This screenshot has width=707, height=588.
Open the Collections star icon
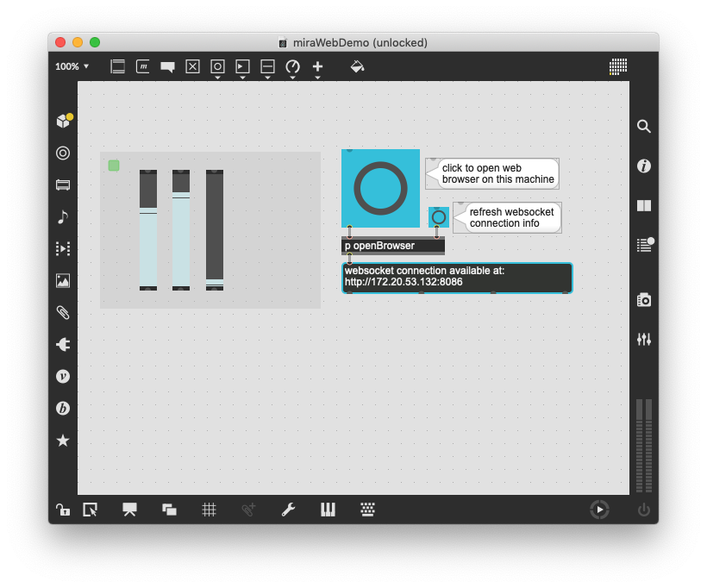click(x=62, y=441)
